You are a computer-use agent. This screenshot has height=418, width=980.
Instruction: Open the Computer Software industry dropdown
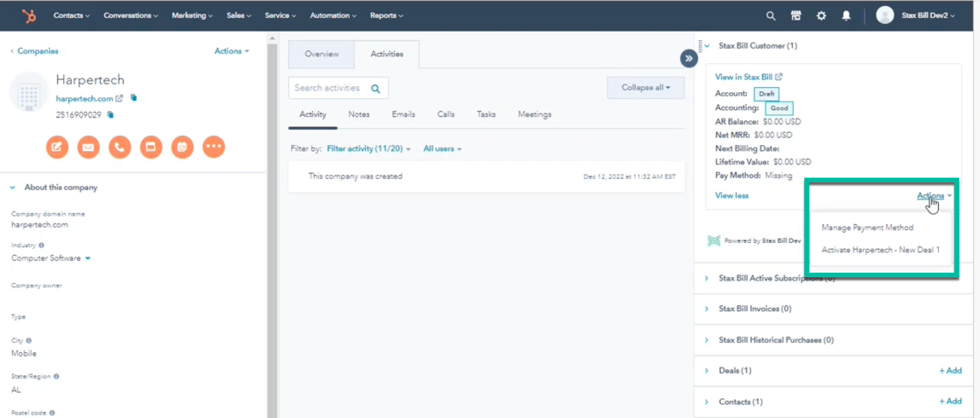[51, 258]
